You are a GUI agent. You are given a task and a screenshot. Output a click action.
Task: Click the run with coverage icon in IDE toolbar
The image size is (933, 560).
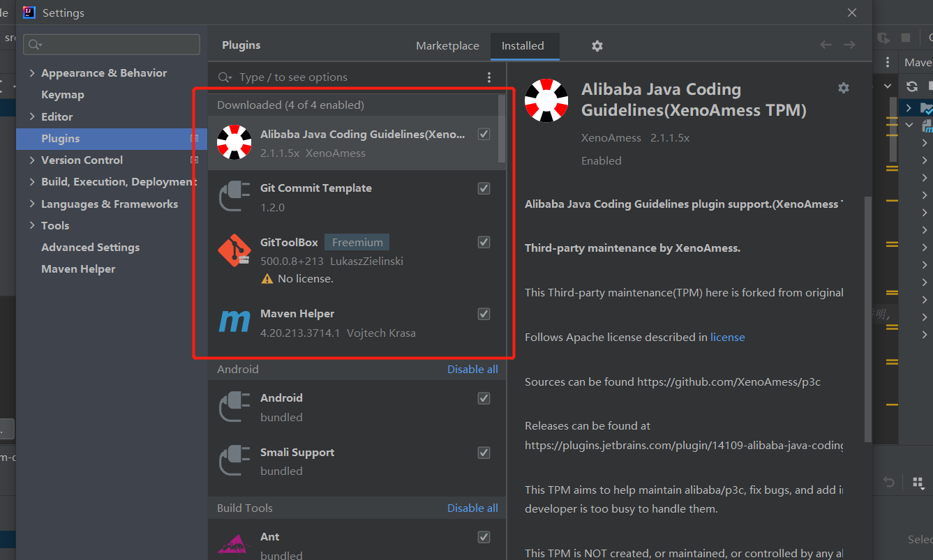pyautogui.click(x=884, y=38)
